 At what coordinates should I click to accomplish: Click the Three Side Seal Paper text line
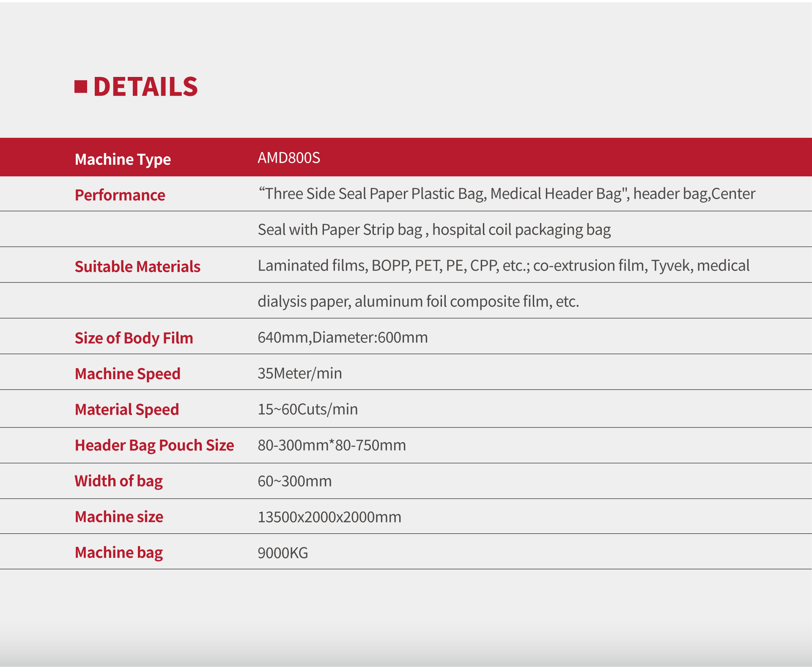506,194
